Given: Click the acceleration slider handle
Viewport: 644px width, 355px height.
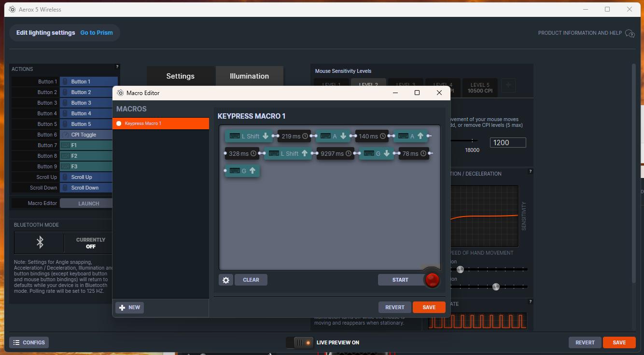Looking at the screenshot, I should pyautogui.click(x=460, y=269).
